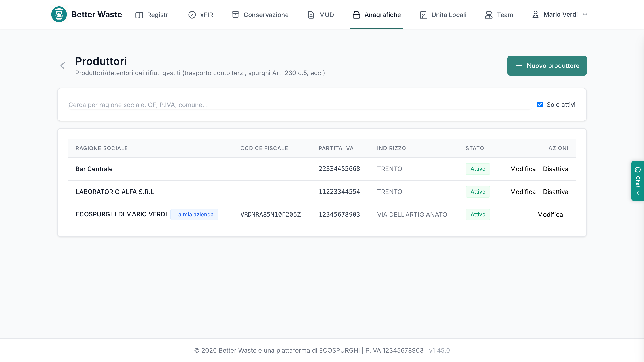Click the Conservazione archive box icon

point(235,15)
